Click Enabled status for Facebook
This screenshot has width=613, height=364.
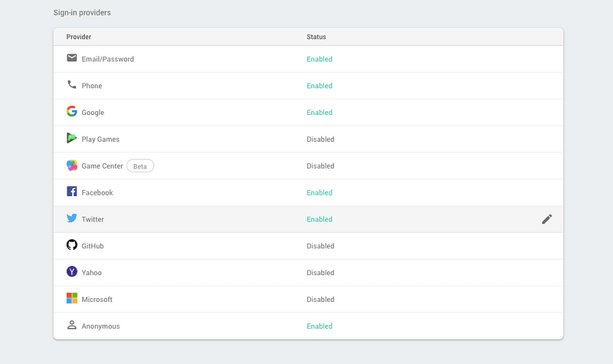(320, 193)
